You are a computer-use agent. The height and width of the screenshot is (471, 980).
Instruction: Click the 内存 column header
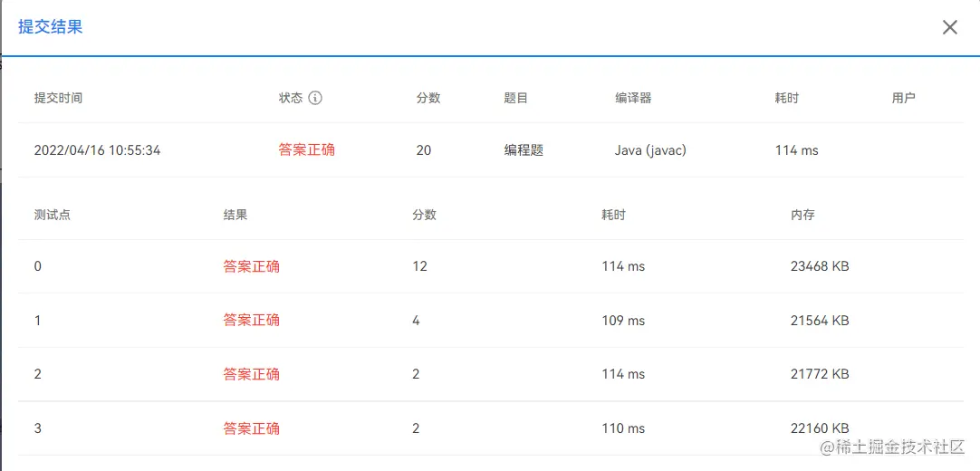point(802,215)
